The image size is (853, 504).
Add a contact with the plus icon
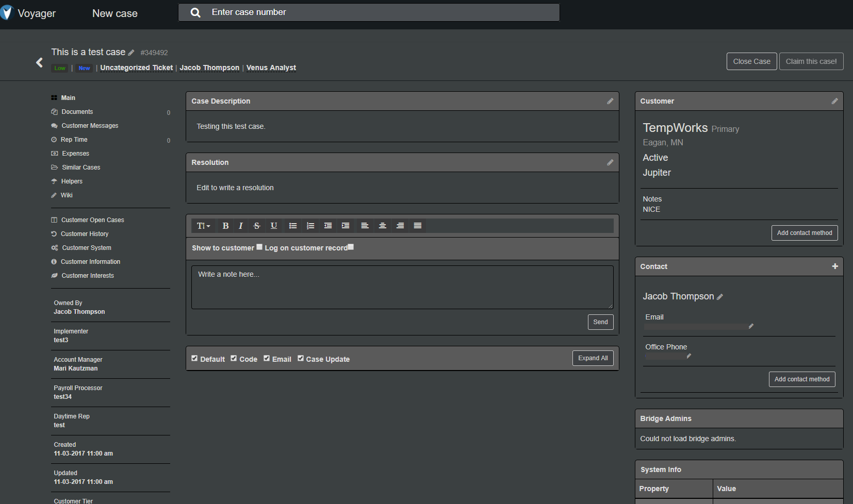tap(835, 266)
